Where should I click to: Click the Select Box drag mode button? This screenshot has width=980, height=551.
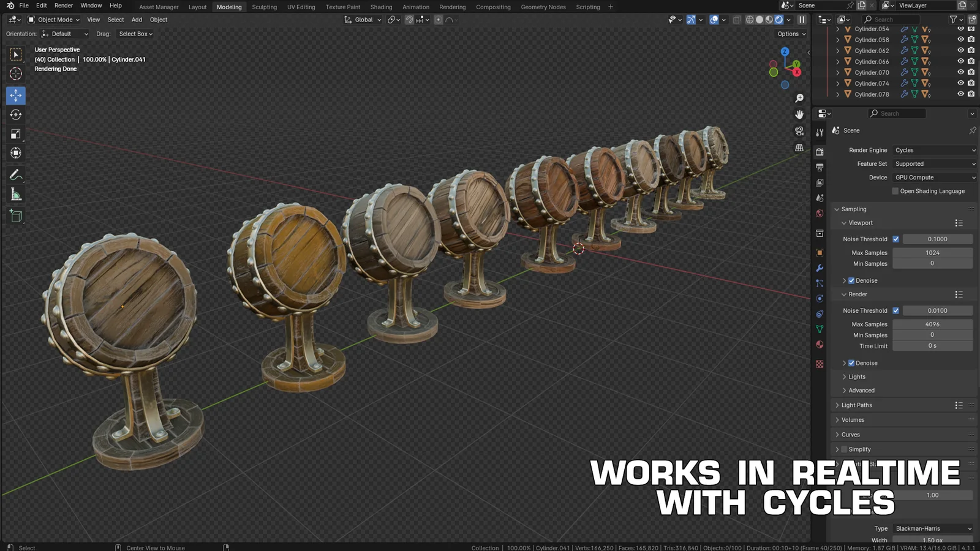(x=135, y=34)
